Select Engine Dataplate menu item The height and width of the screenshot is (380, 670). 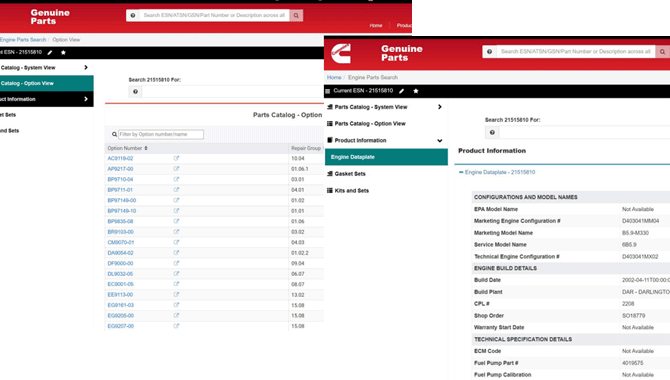point(386,157)
